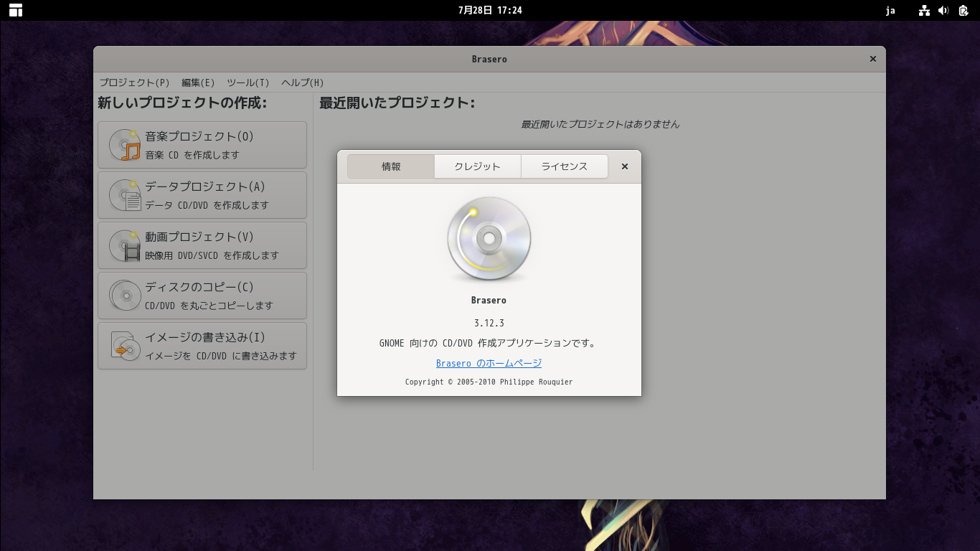Select the 情報 tab
The height and width of the screenshot is (551, 980).
click(x=391, y=166)
